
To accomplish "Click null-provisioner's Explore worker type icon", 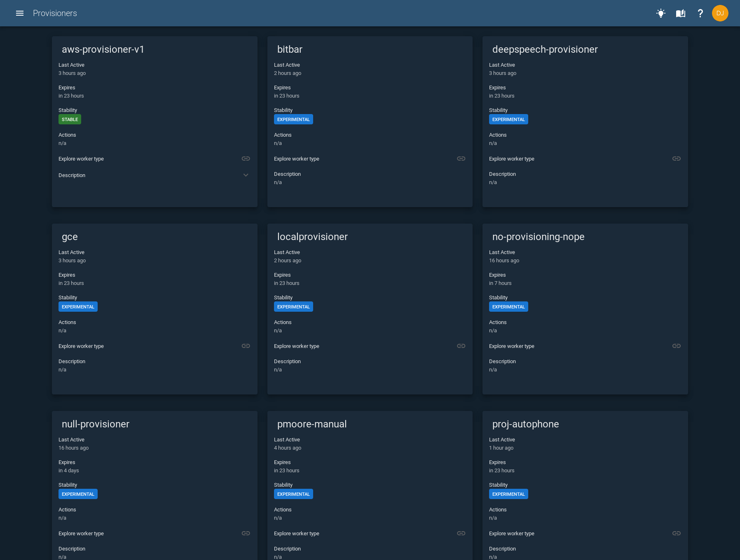I will point(246,533).
